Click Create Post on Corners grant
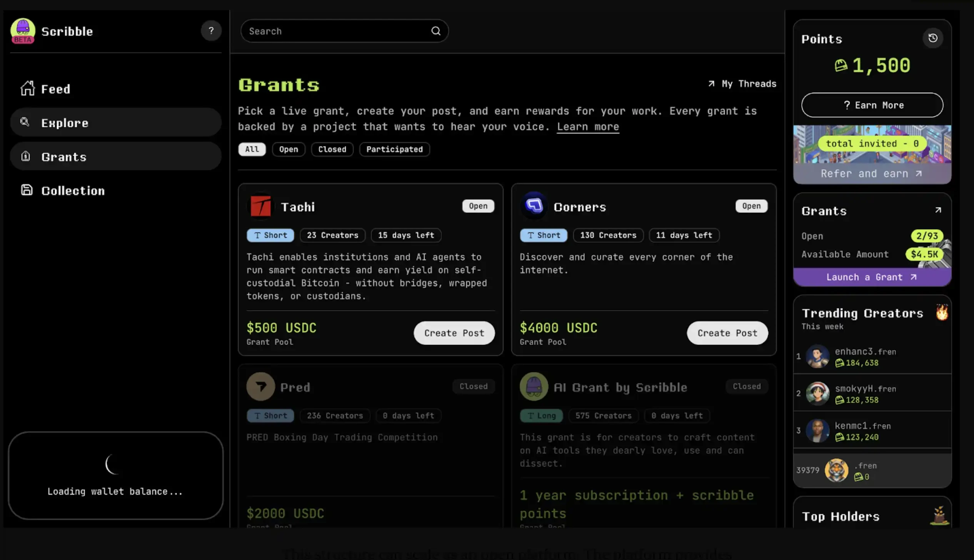The image size is (974, 560). coord(727,333)
